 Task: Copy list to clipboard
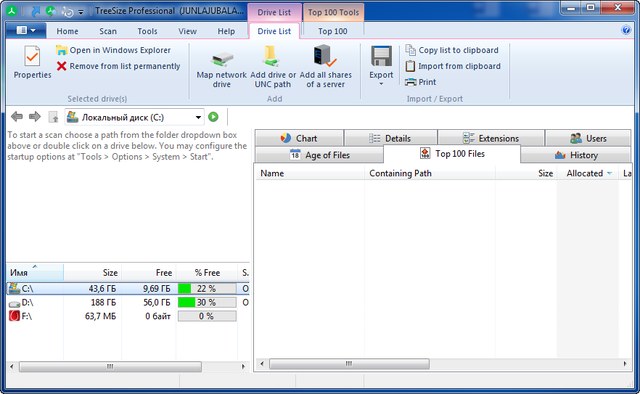click(452, 50)
